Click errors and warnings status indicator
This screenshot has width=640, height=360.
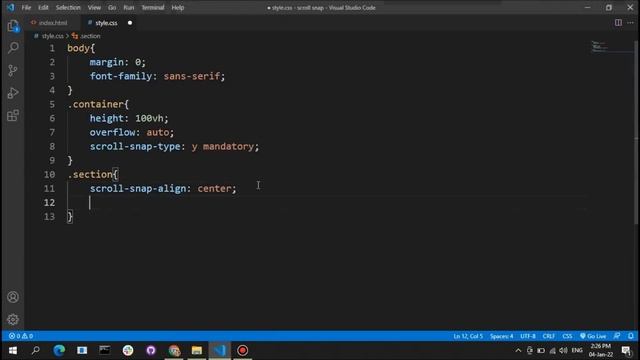click(x=21, y=336)
